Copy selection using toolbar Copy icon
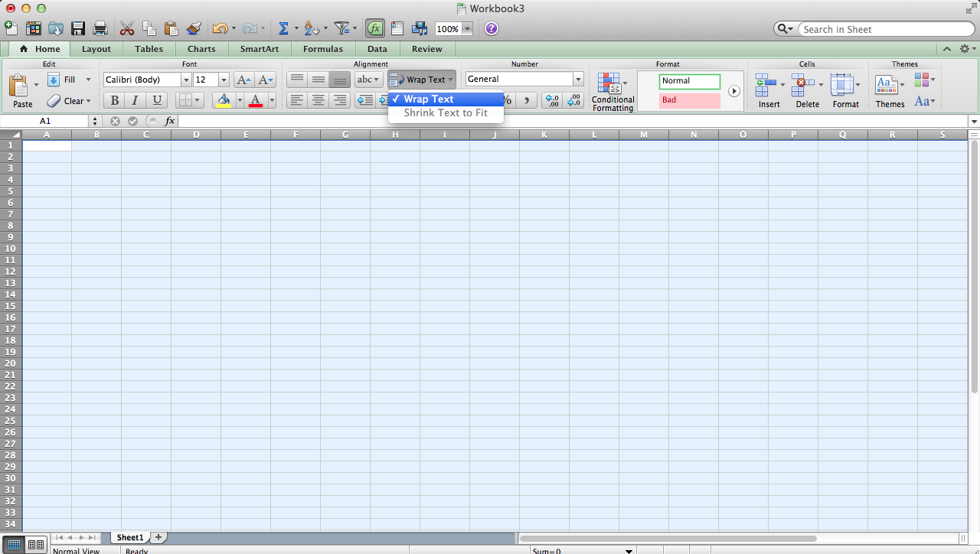The height and width of the screenshot is (554, 980). point(149,28)
